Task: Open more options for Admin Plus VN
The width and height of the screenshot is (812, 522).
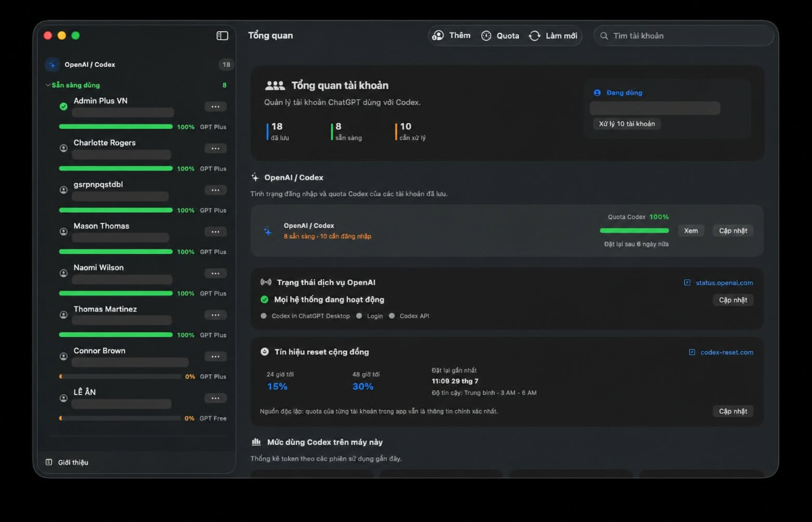Action: click(x=215, y=107)
